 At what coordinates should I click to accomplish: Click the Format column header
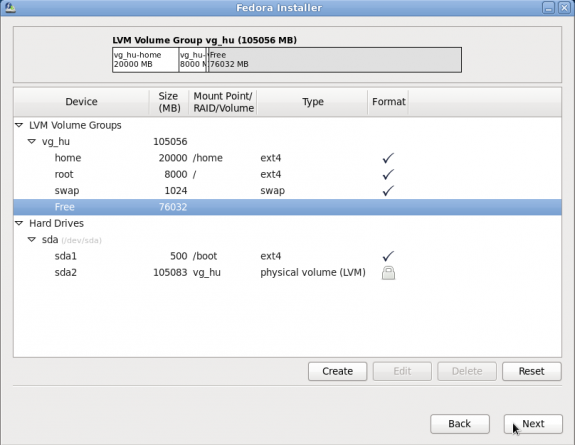[388, 102]
